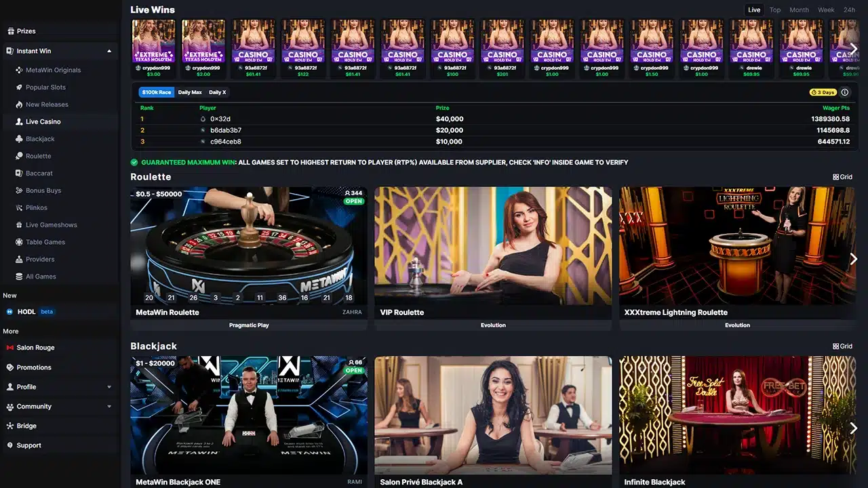Image resolution: width=868 pixels, height=488 pixels.
Task: Click the Roulette sidebar icon
Action: point(20,156)
